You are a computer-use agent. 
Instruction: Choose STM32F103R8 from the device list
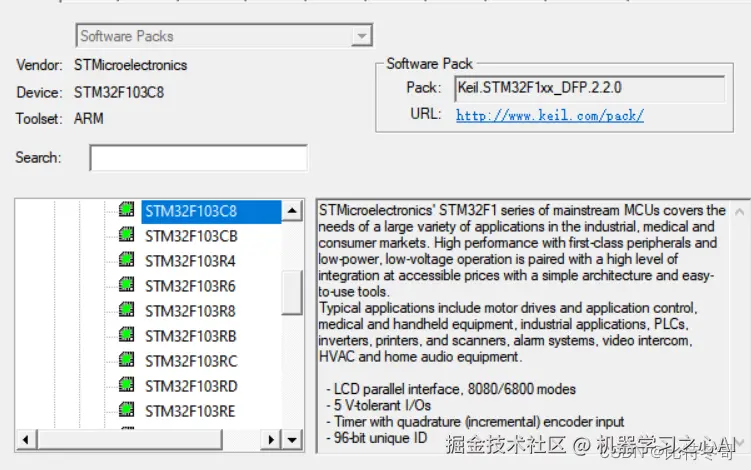tap(190, 311)
